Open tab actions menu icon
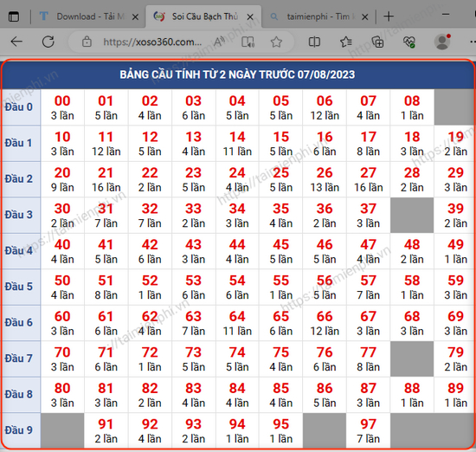 [x=14, y=16]
